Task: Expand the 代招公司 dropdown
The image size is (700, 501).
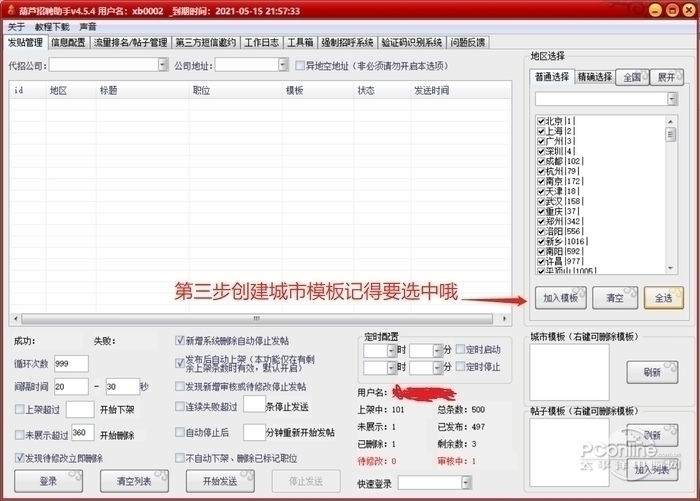Action: (x=163, y=65)
